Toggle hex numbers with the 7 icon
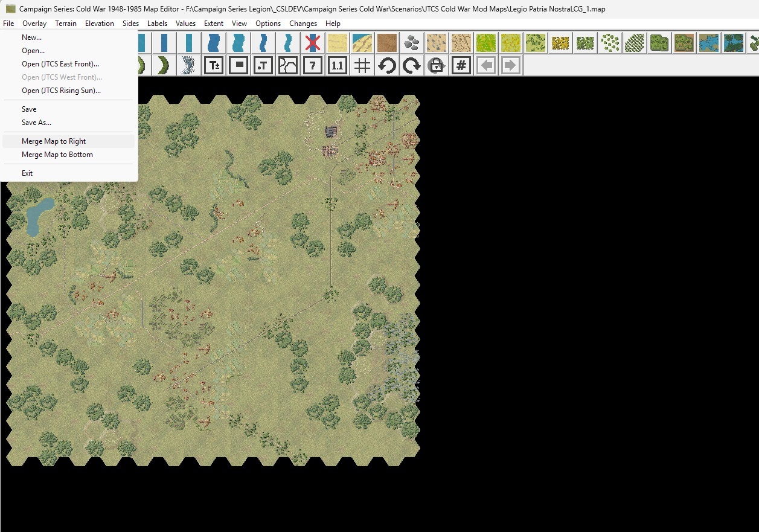 (x=312, y=65)
